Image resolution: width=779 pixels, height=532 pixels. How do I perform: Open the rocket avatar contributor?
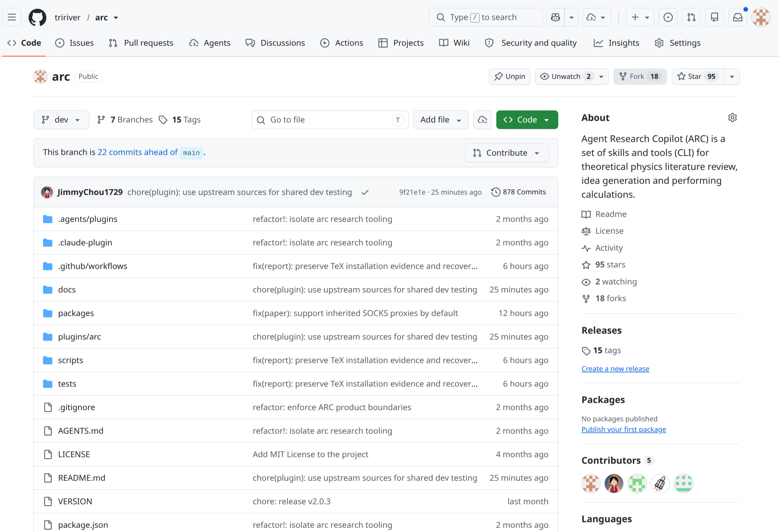660,483
